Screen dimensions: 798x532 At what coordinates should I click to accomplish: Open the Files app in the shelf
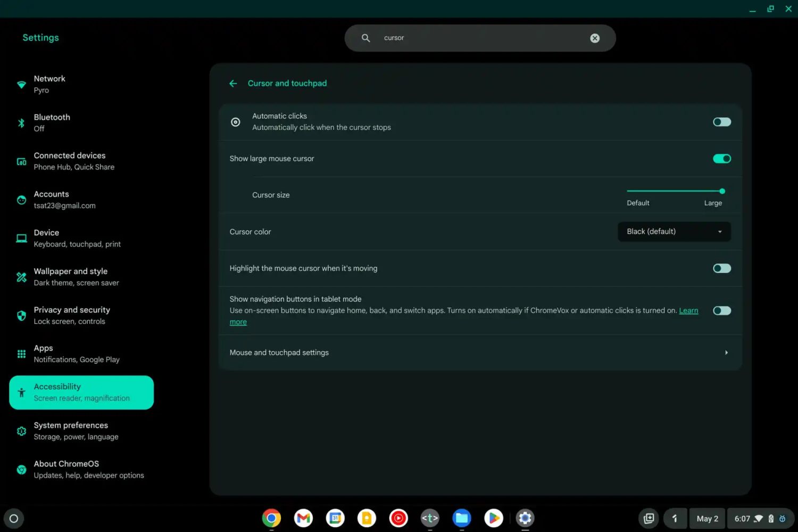click(462, 518)
